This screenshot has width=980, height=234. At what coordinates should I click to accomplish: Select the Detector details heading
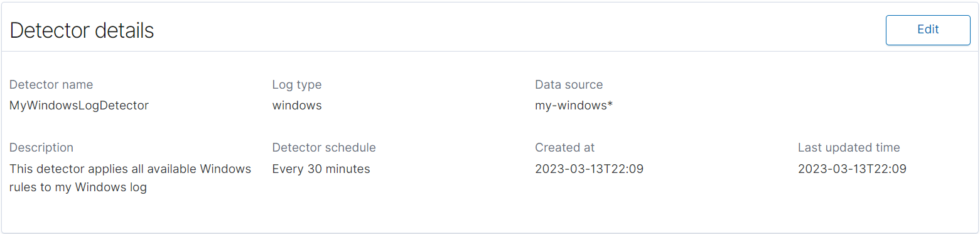click(x=82, y=30)
